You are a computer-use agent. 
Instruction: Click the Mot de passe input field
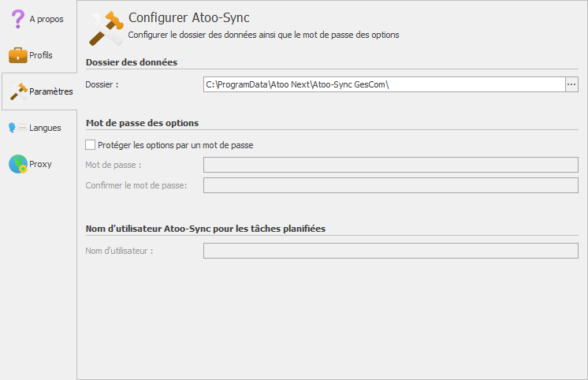(390, 164)
